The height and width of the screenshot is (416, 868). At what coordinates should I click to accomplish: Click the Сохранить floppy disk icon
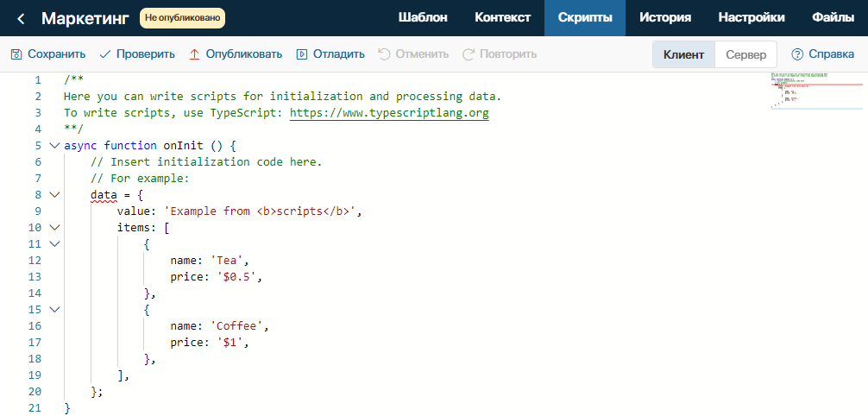16,54
